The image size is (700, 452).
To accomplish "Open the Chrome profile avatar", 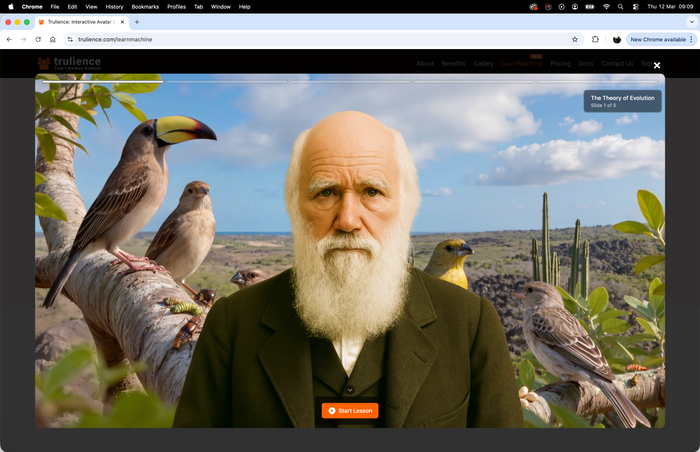I will [617, 39].
